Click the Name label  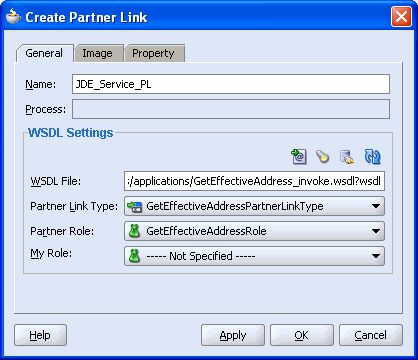click(41, 84)
